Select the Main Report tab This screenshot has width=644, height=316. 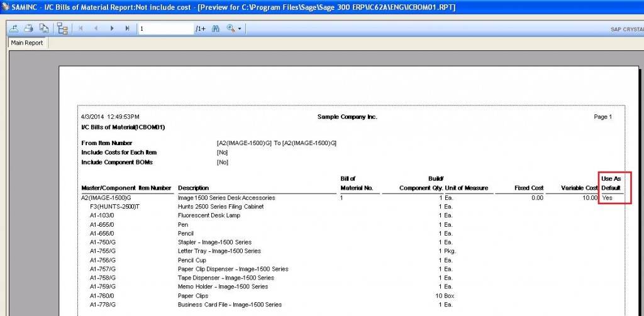click(27, 43)
